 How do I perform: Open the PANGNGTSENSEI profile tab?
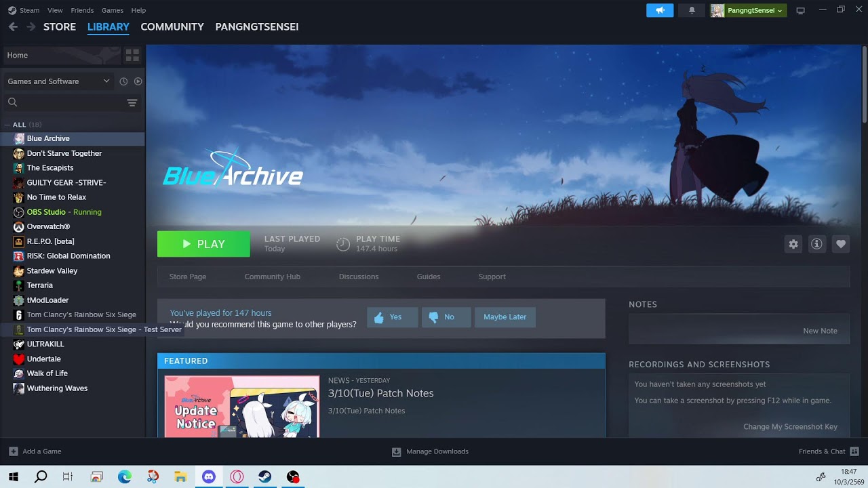pyautogui.click(x=257, y=26)
